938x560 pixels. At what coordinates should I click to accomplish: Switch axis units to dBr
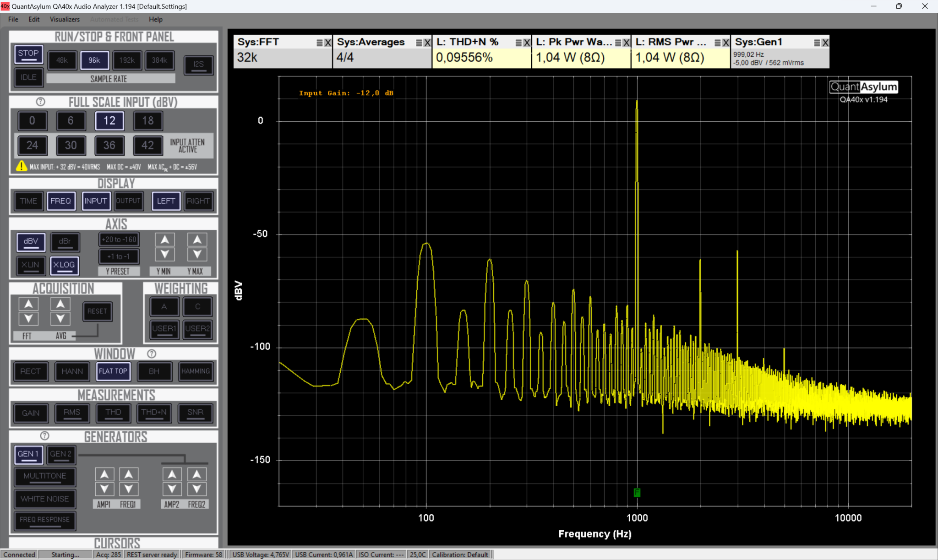65,242
